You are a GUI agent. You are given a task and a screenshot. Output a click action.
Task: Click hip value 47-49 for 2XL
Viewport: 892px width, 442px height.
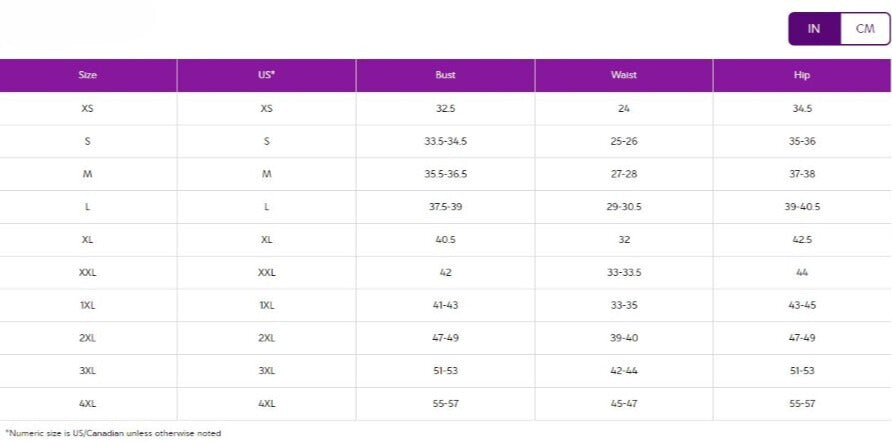click(x=802, y=338)
